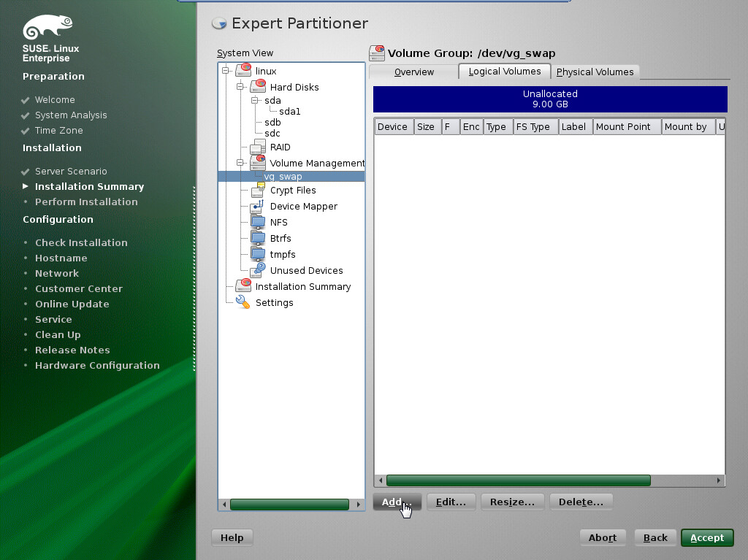Screen dimensions: 748x560
Task: Collapse the Volume Management node
Action: click(240, 163)
